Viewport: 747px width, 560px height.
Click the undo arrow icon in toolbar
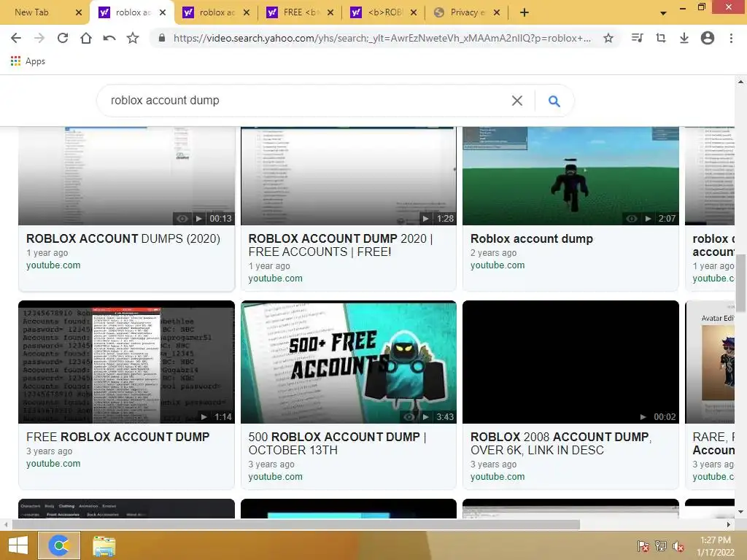pos(109,38)
